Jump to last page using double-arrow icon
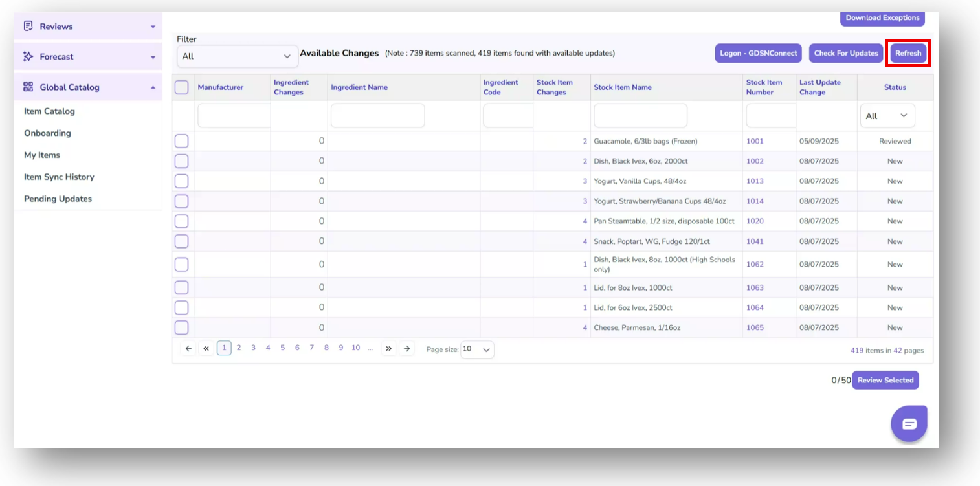 point(389,348)
